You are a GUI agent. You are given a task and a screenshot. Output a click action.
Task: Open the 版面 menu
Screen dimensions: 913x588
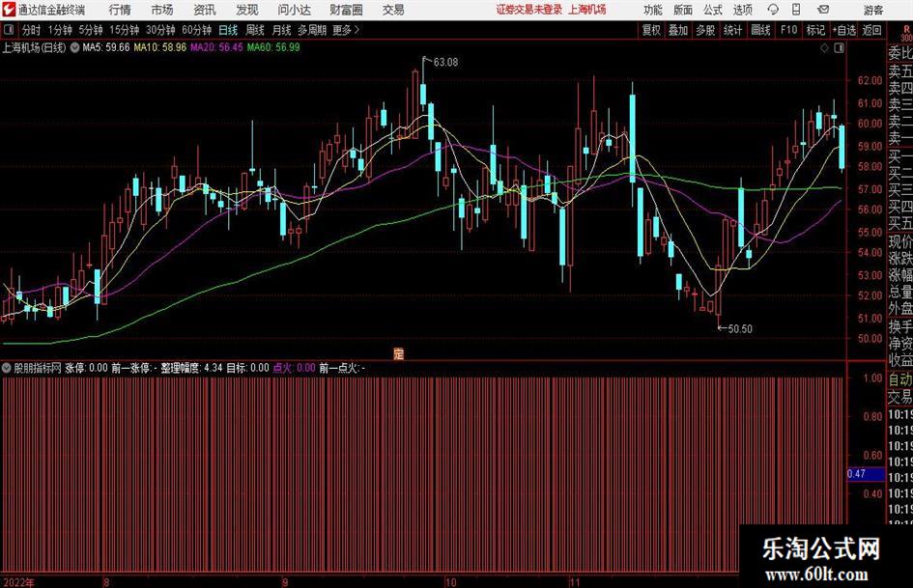tap(683, 10)
